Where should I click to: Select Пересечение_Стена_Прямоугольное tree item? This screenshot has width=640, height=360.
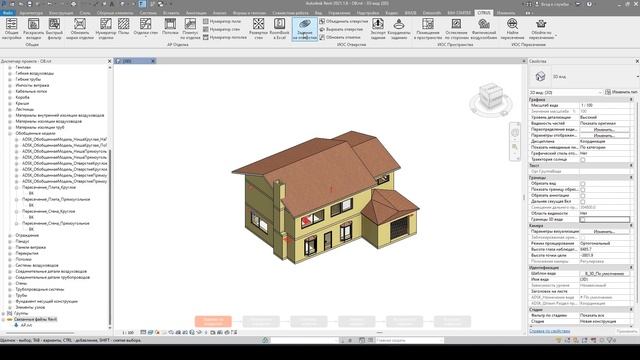tap(56, 223)
